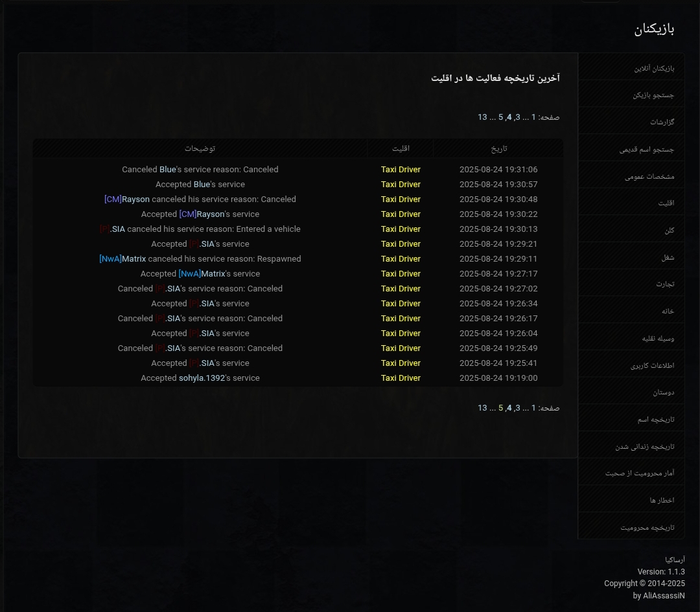Select page 4 in pagination below table
This screenshot has width=700, height=612.
509,408
